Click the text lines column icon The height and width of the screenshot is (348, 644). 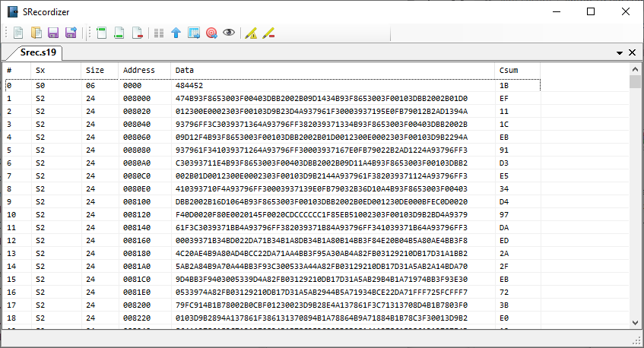pyautogui.click(x=159, y=33)
